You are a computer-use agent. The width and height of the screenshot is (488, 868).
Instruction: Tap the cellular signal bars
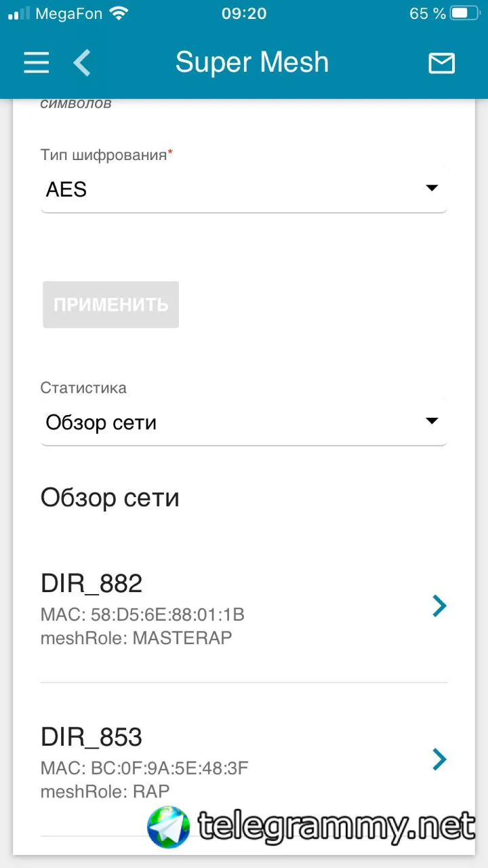(19, 13)
